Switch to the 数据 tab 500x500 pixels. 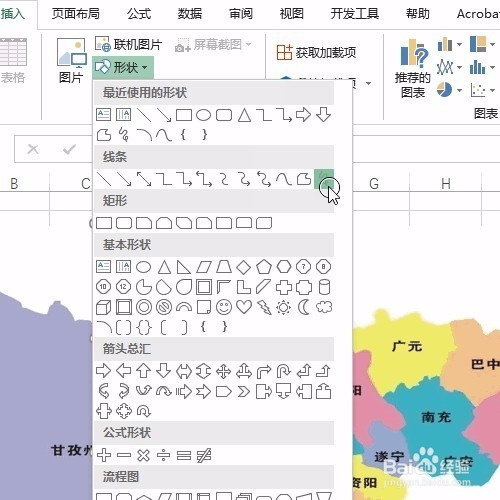pyautogui.click(x=190, y=14)
